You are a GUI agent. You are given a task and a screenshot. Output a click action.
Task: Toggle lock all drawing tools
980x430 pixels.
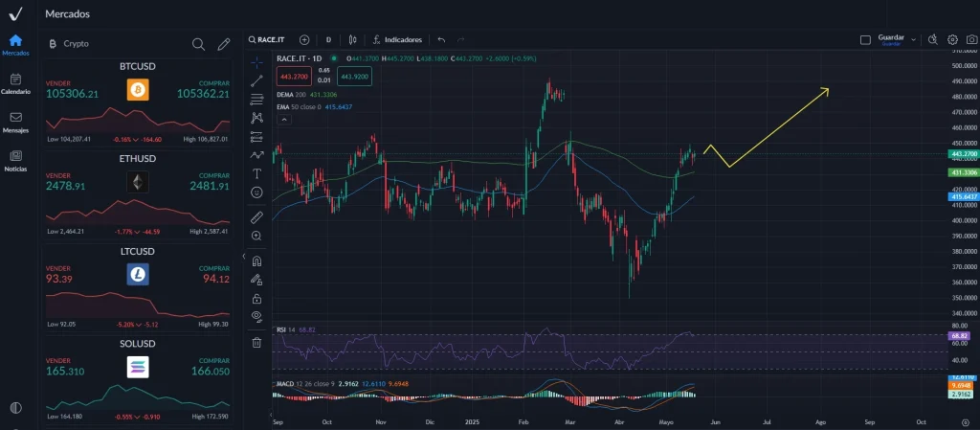(256, 298)
